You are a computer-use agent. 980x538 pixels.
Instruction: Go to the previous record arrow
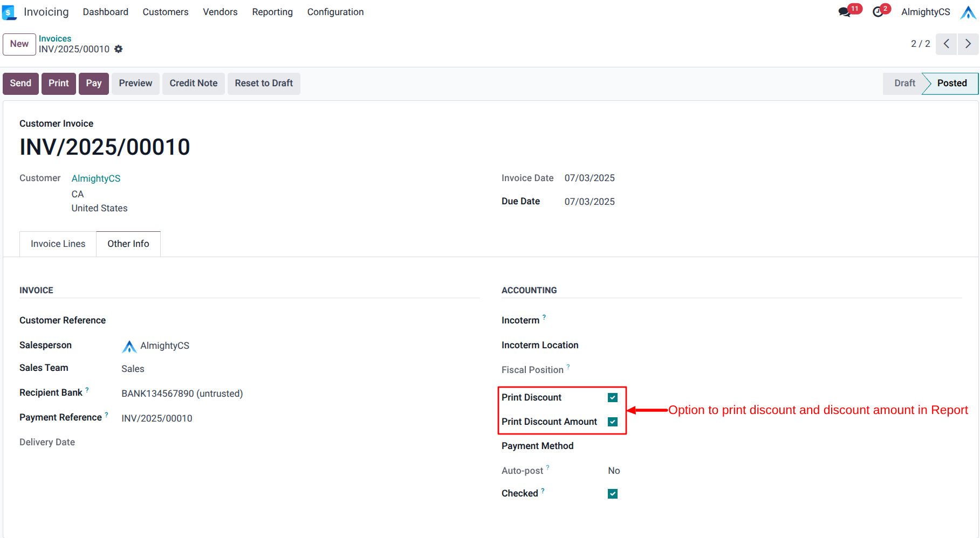[947, 44]
